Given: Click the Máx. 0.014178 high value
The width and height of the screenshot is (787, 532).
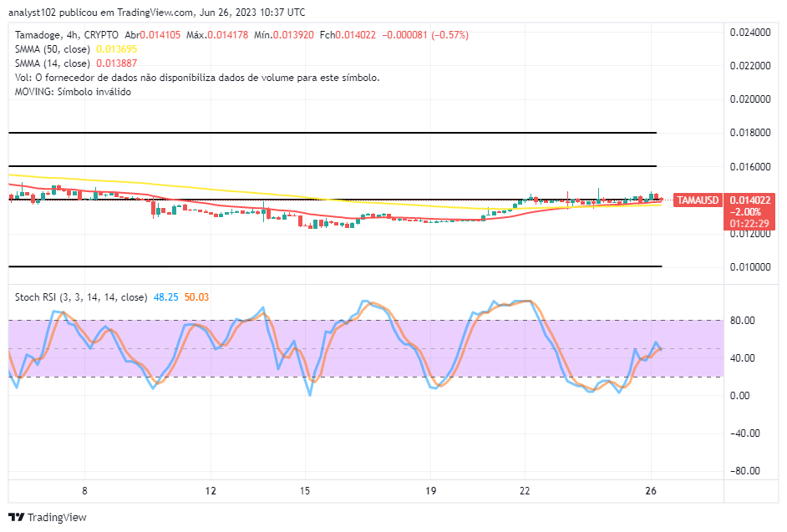Looking at the screenshot, I should coord(217,35).
